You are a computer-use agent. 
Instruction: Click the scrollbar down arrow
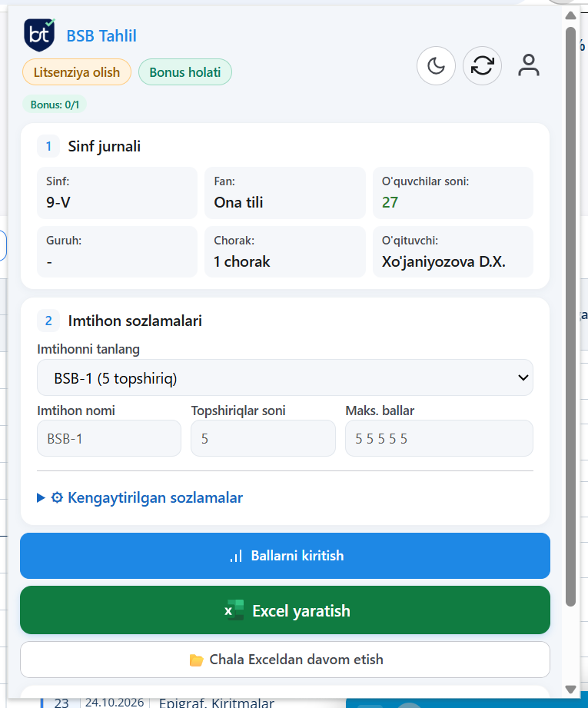click(x=570, y=690)
